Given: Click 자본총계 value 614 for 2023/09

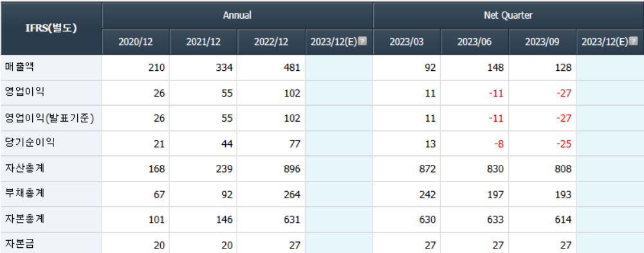Looking at the screenshot, I should tap(563, 220).
